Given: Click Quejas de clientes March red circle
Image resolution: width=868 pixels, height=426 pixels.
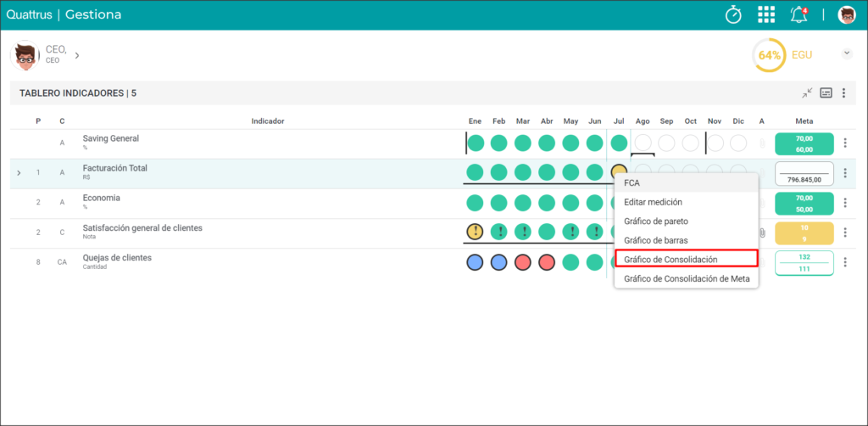Looking at the screenshot, I should 522,262.
